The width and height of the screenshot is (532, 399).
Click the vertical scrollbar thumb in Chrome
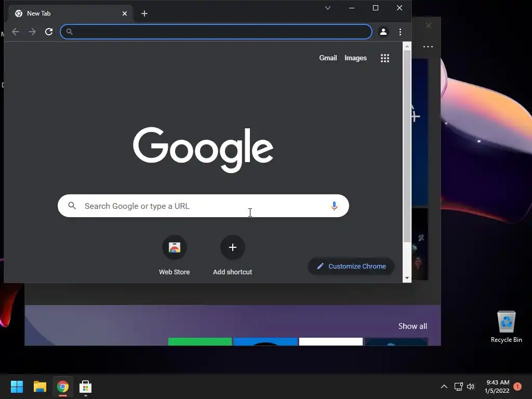tap(407, 146)
